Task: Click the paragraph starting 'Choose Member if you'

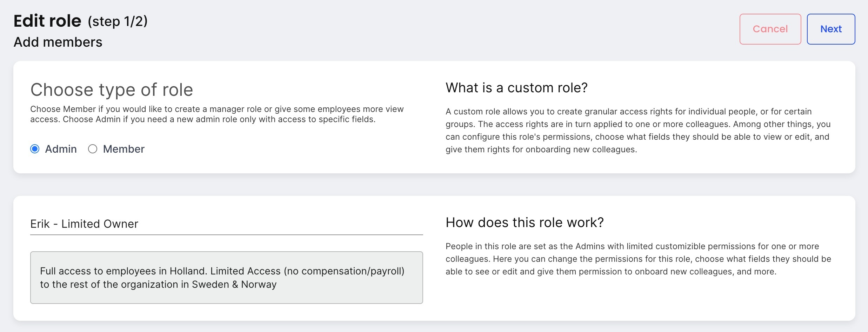Action: click(x=217, y=114)
